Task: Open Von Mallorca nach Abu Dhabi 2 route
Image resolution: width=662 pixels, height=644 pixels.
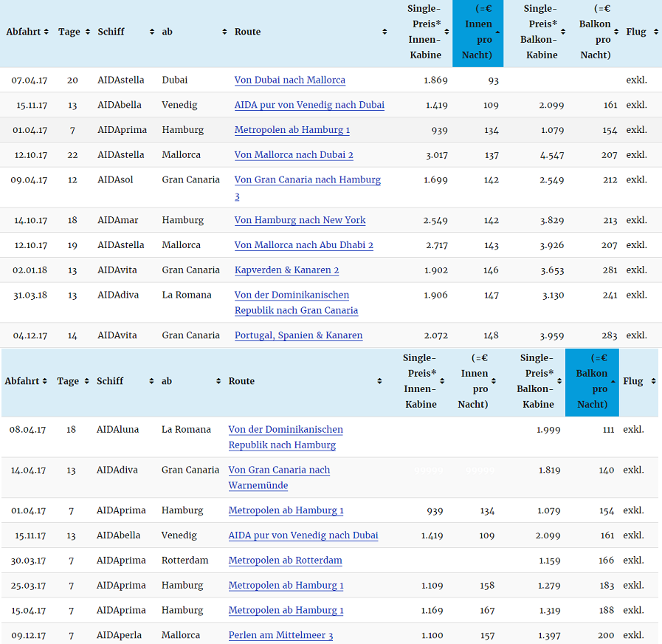Action: point(304,245)
